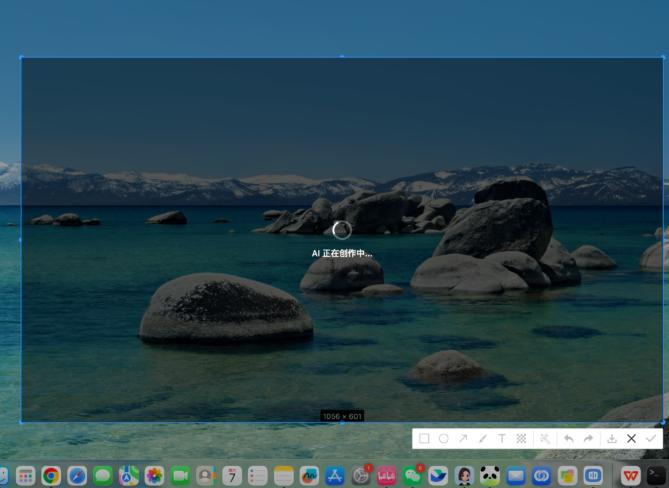Viewport: 669px width, 488px height.
Task: Click the AI loading spinner
Action: coord(342,230)
